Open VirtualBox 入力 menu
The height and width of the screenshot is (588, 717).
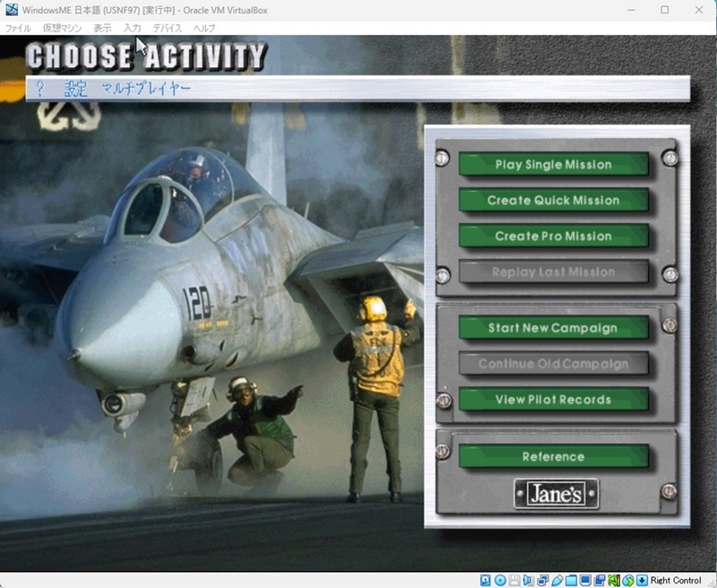point(132,29)
